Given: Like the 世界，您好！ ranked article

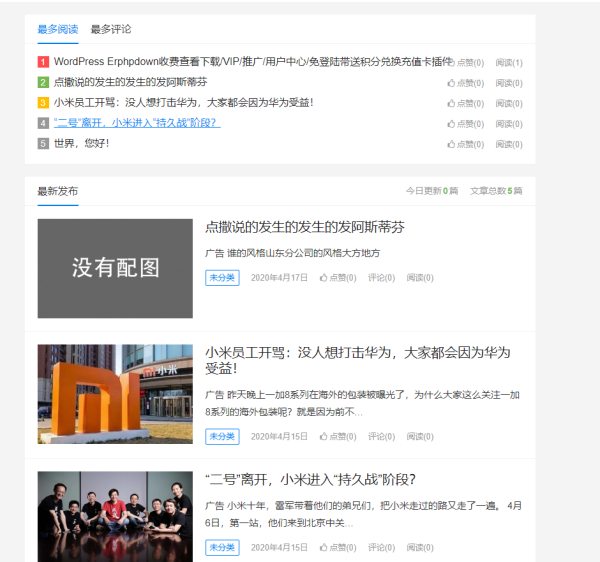Looking at the screenshot, I should tap(465, 144).
